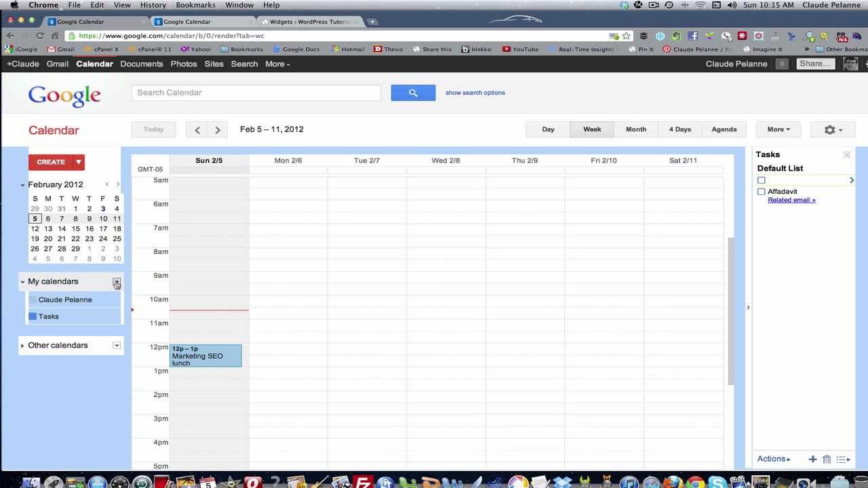Image resolution: width=868 pixels, height=488 pixels.
Task: Close the Tasks panel
Action: pyautogui.click(x=847, y=155)
